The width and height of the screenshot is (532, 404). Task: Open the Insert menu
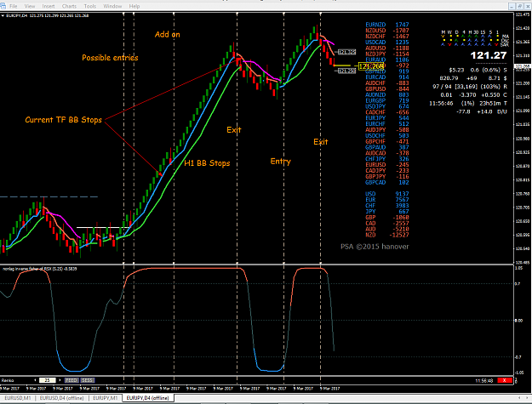pos(49,6)
